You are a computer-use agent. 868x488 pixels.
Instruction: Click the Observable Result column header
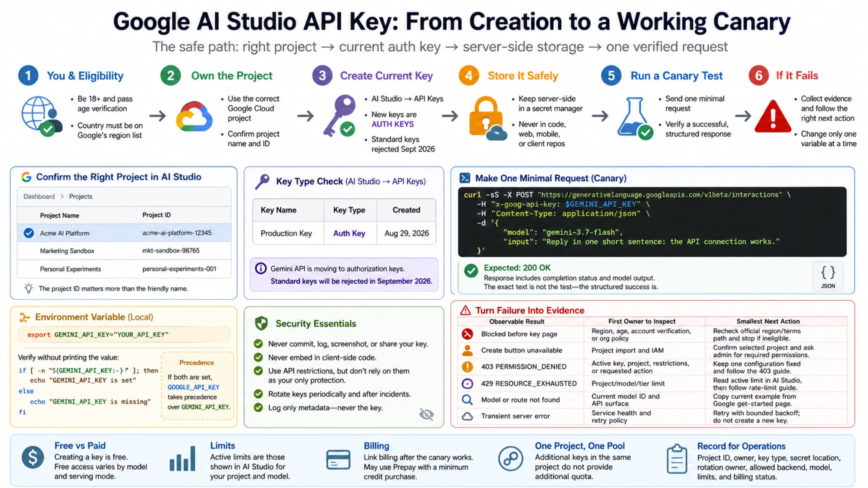(x=517, y=321)
